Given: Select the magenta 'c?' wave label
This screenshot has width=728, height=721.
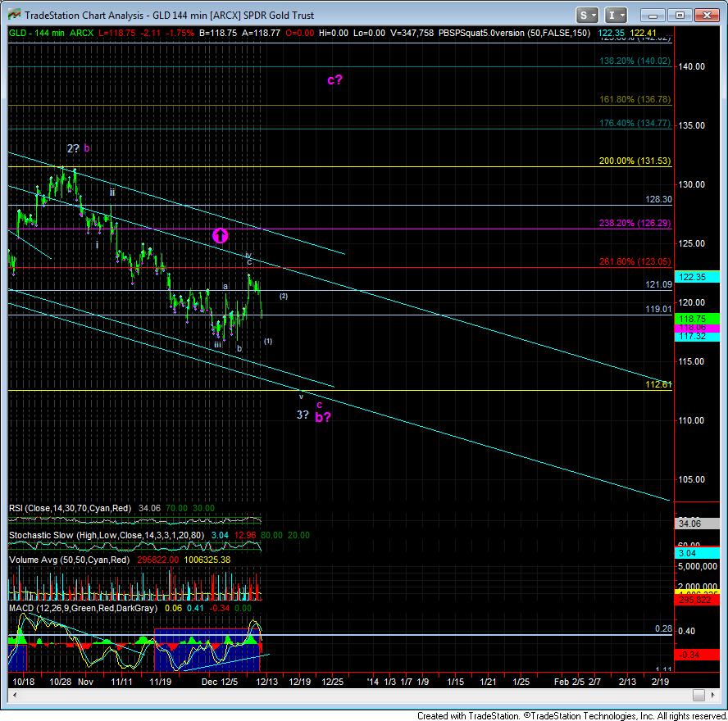Looking at the screenshot, I should (x=334, y=79).
